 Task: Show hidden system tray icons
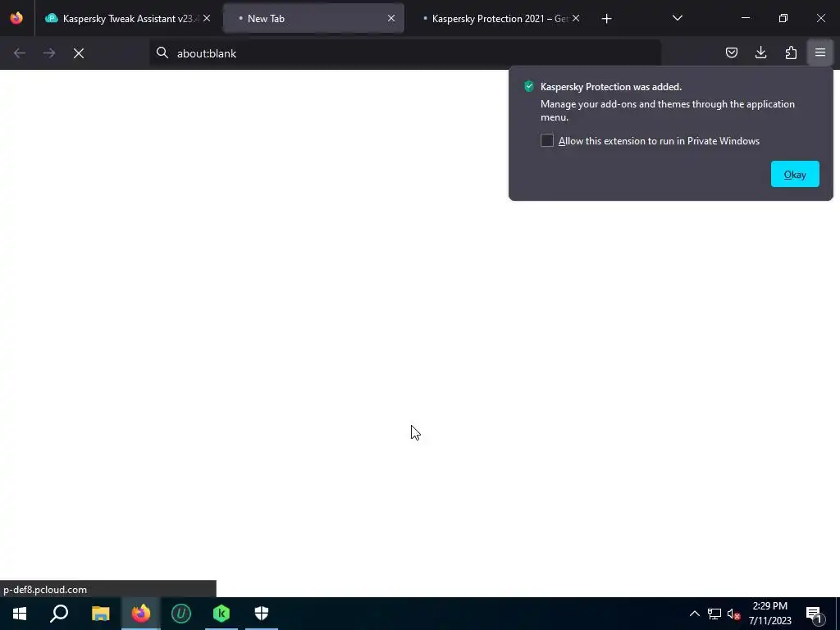click(x=694, y=614)
